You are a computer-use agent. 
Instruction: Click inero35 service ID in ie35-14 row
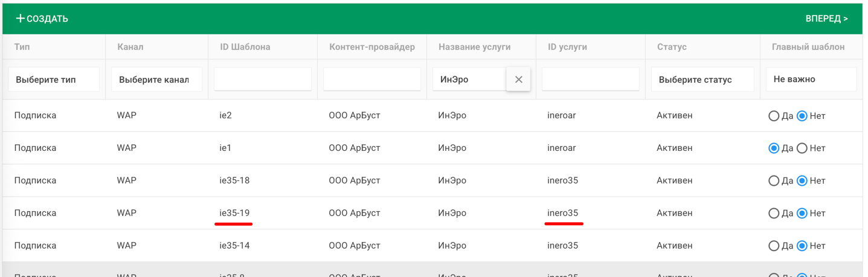562,246
